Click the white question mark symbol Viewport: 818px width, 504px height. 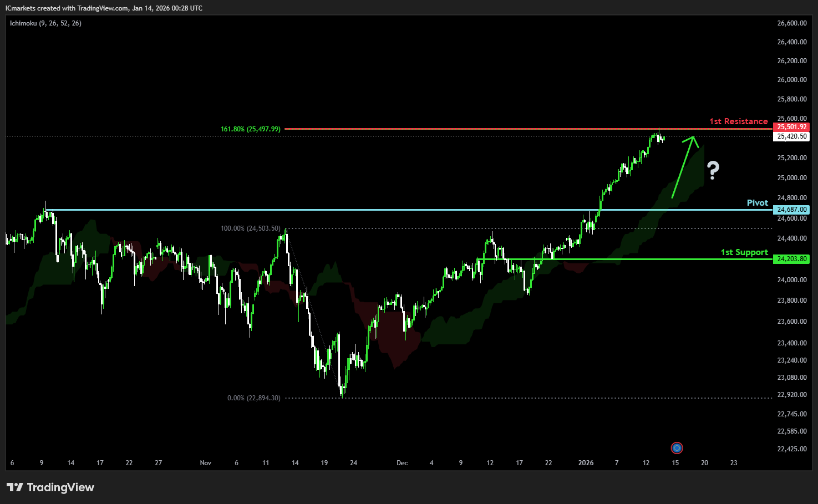point(713,170)
